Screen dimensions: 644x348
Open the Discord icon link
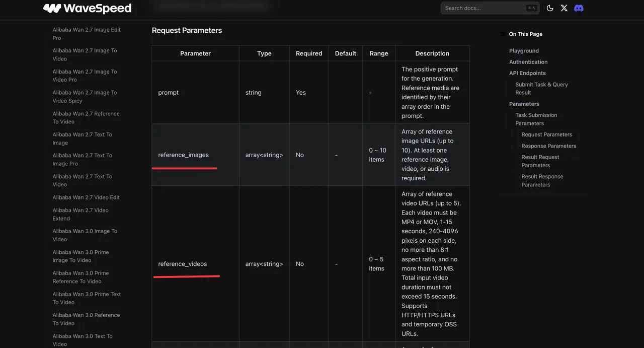(579, 8)
